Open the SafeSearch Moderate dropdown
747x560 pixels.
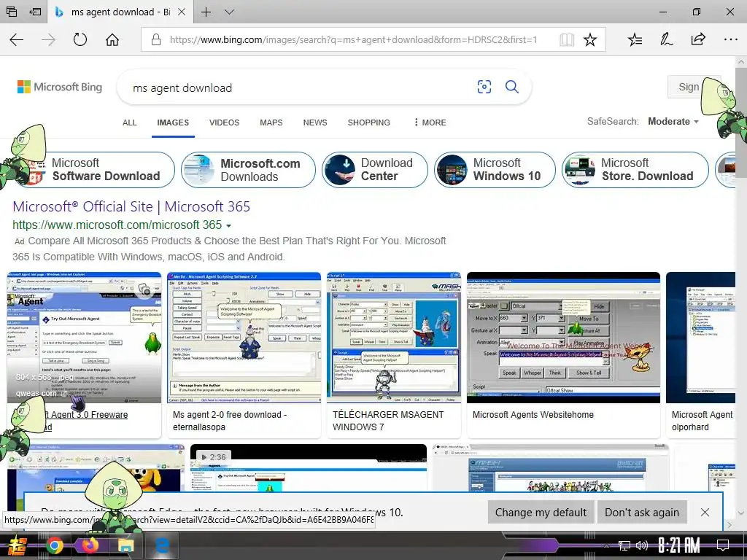coord(673,122)
